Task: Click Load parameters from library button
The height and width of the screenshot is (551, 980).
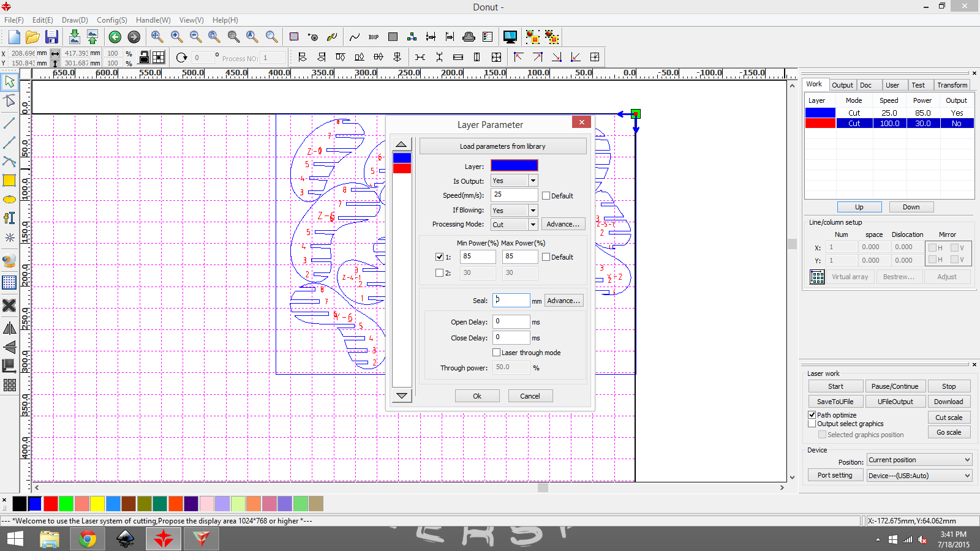Action: [502, 146]
